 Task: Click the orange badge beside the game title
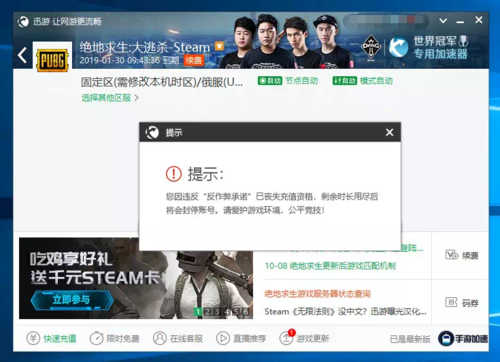tap(219, 46)
